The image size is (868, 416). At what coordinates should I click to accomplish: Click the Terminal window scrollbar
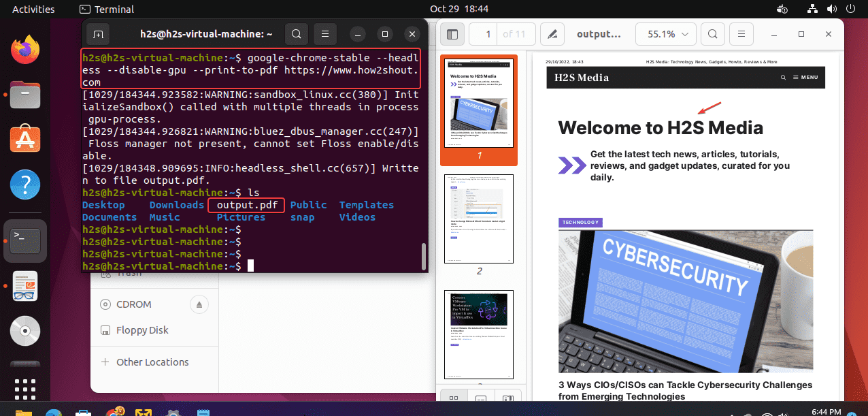pos(424,256)
